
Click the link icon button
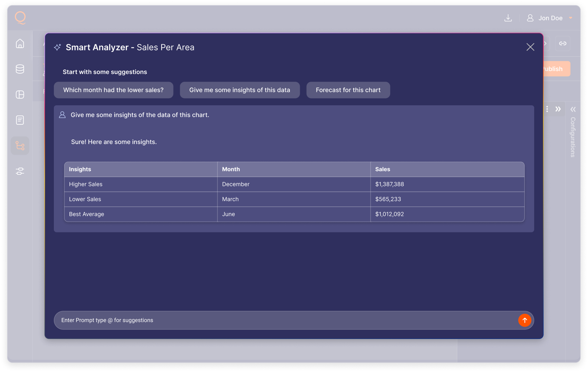(x=562, y=44)
